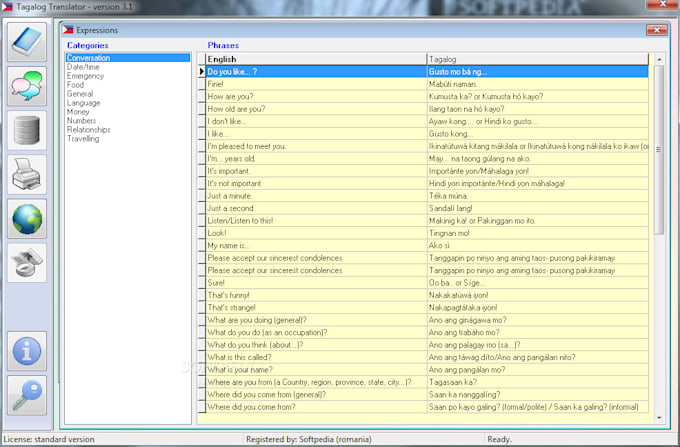
Task: Click Tagalog cell 'Saan ka nanggalíng?'
Action: tap(538, 395)
